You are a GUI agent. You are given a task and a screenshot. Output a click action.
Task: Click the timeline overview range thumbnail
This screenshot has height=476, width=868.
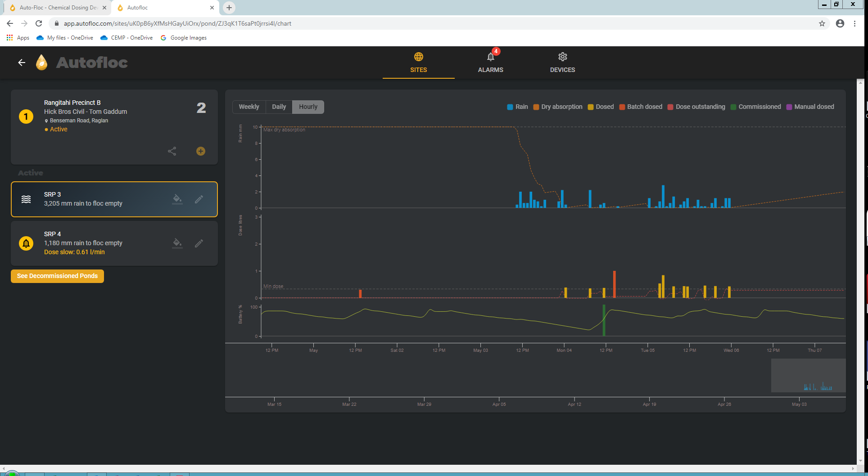(x=809, y=375)
